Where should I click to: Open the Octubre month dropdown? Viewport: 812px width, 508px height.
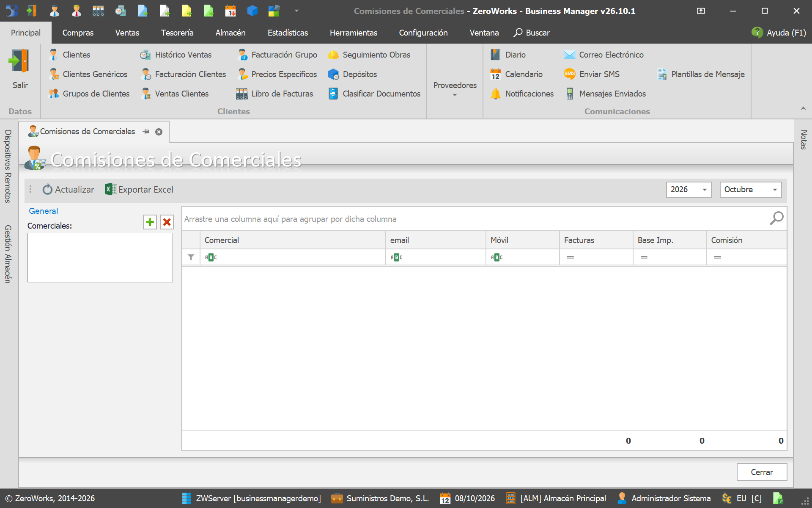[750, 189]
